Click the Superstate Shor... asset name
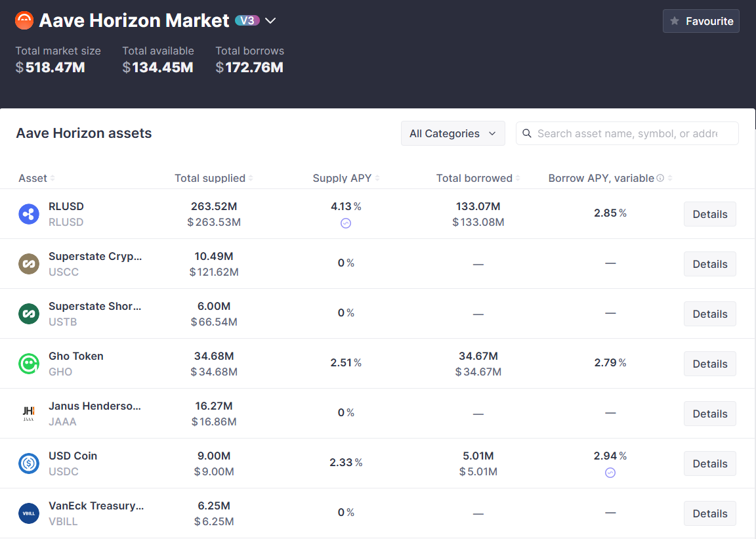Viewport: 756px width, 539px height. 95,307
